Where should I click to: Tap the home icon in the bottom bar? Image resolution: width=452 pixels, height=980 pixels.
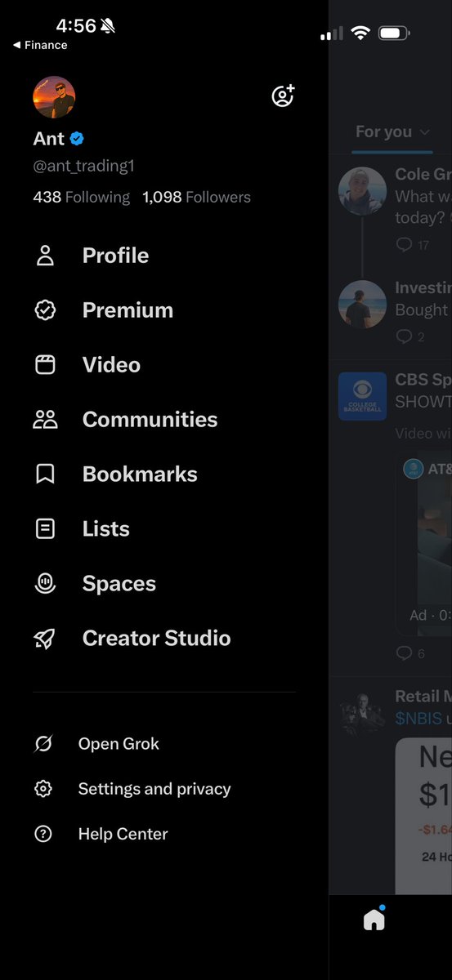pyautogui.click(x=374, y=920)
